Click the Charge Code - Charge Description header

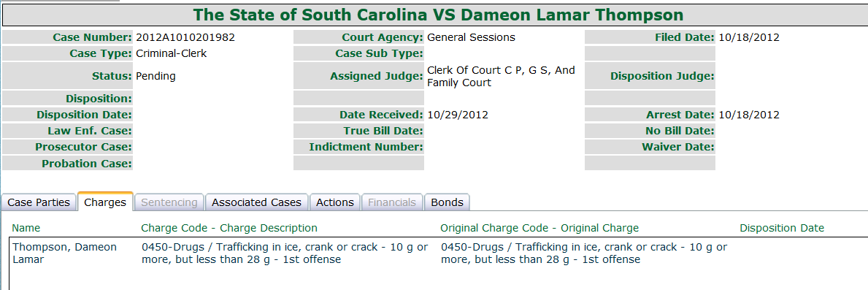pos(229,228)
